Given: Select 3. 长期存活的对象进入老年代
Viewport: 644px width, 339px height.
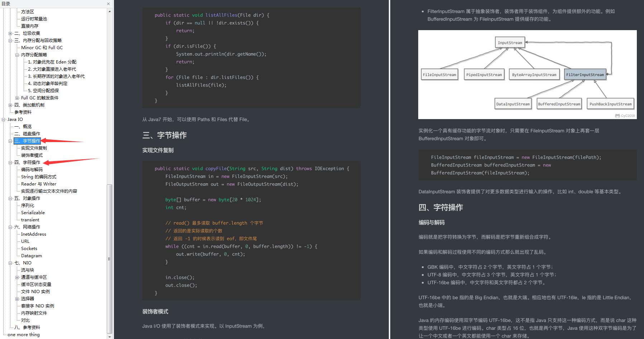Looking at the screenshot, I should (56, 76).
